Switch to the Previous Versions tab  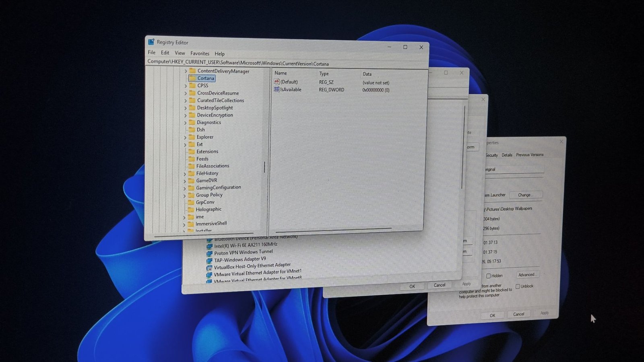tap(530, 155)
